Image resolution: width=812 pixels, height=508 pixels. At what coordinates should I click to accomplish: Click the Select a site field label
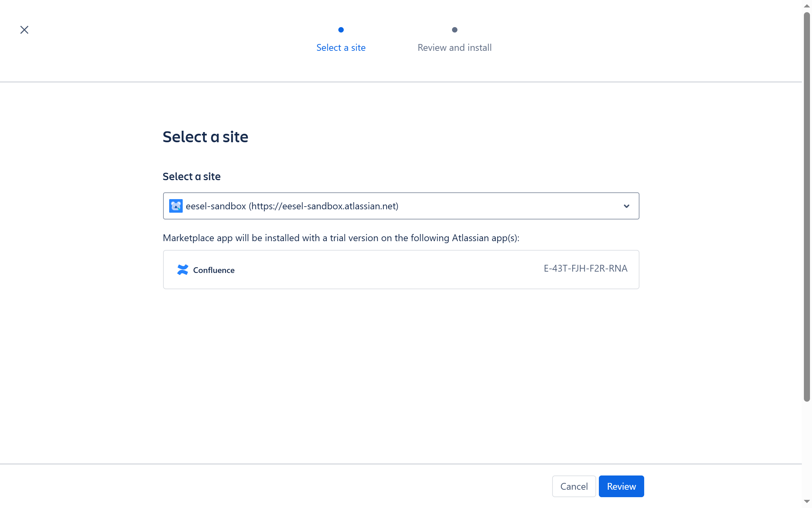point(191,176)
